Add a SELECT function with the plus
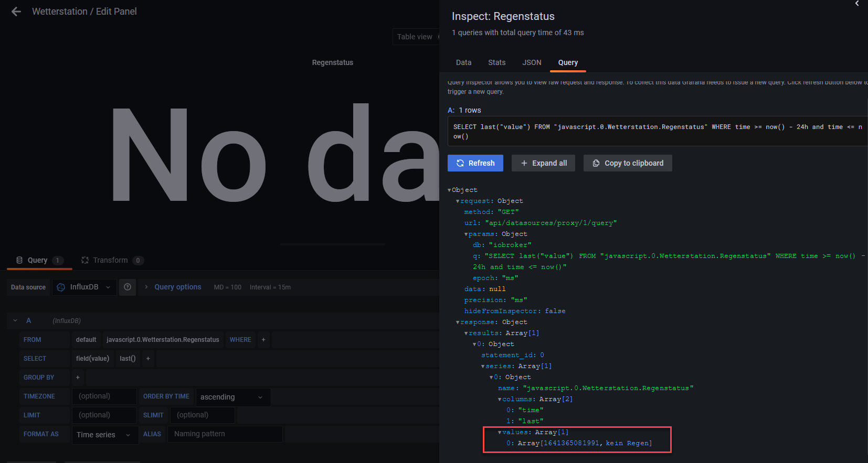868x463 pixels. pyautogui.click(x=148, y=359)
